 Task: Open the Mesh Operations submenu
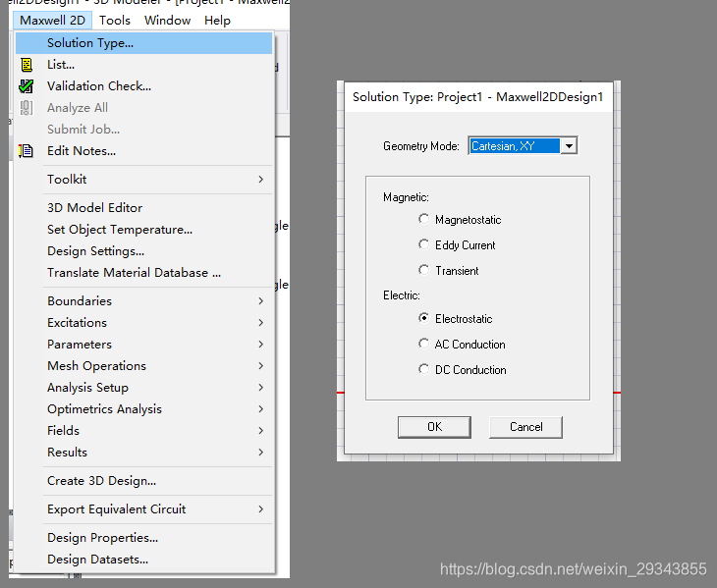96,365
